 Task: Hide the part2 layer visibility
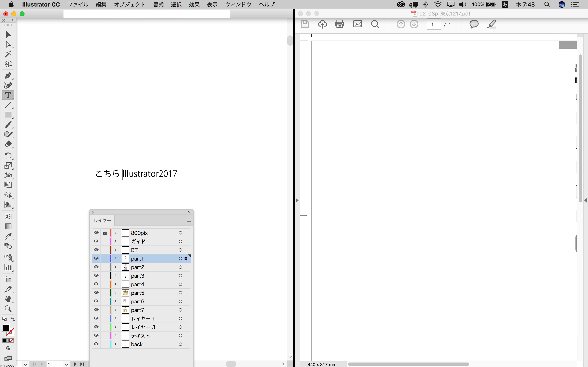click(96, 267)
